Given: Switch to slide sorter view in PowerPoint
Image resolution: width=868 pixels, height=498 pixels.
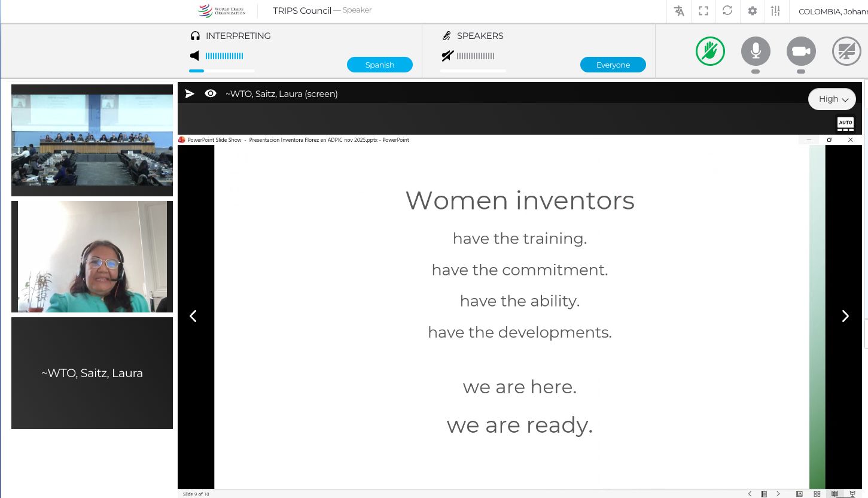Looking at the screenshot, I should (x=817, y=494).
